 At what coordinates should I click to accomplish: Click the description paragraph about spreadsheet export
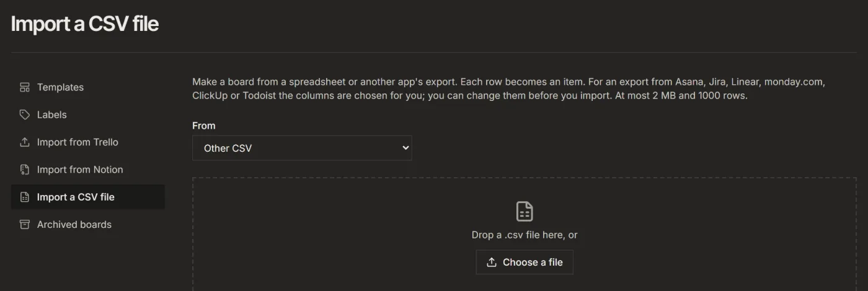click(x=509, y=89)
